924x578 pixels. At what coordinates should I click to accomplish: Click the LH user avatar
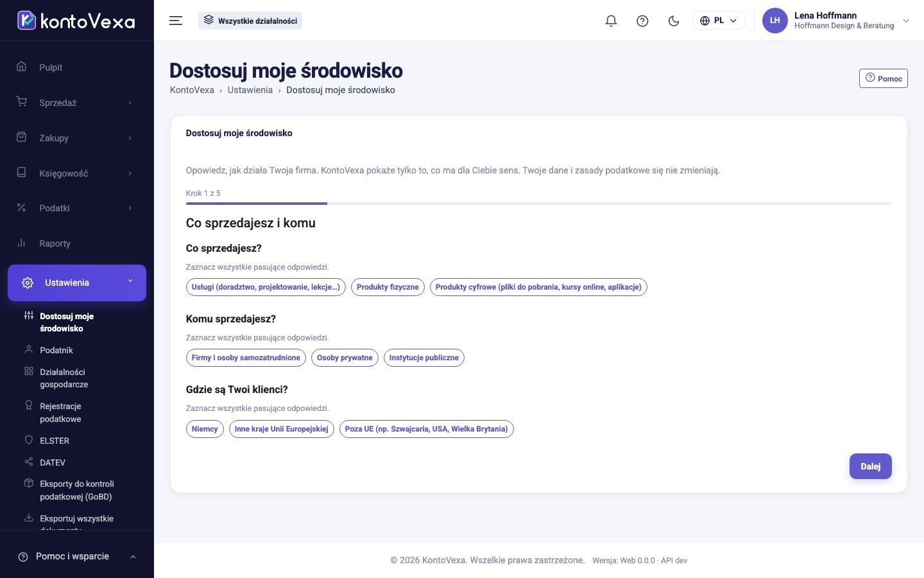(x=774, y=21)
